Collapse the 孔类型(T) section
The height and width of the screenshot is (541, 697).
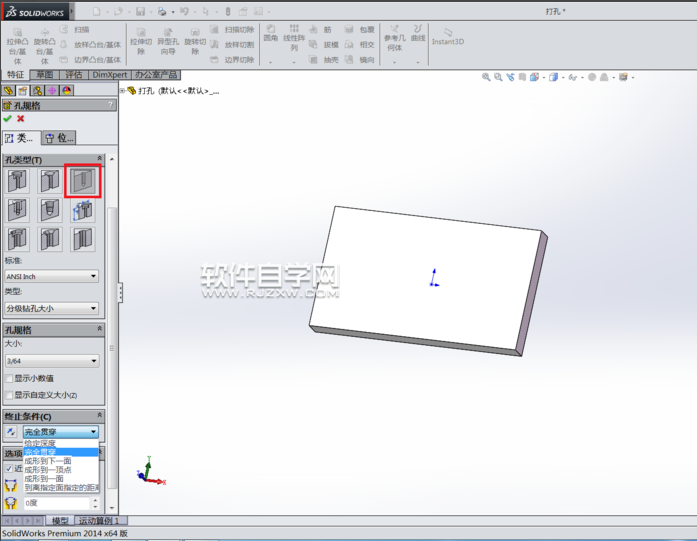(100, 158)
